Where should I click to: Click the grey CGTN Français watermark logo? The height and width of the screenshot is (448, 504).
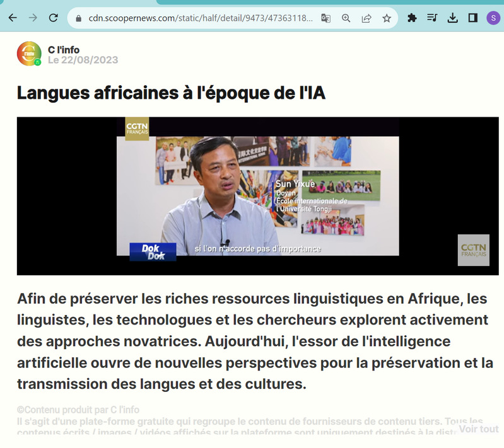pos(474,250)
